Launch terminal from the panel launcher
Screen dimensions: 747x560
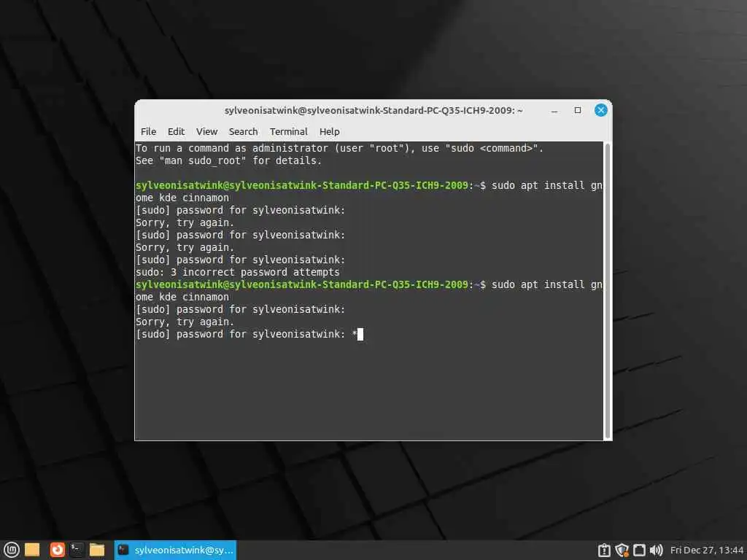[77, 550]
